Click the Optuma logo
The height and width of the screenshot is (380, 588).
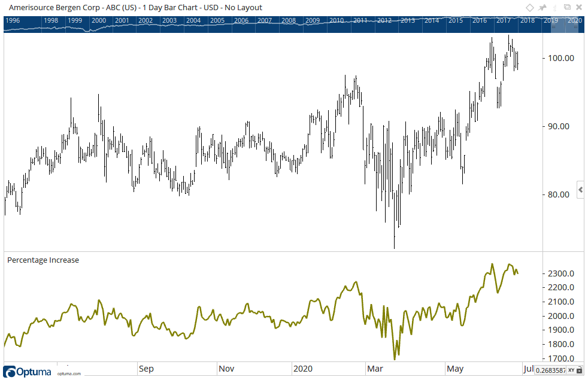click(27, 372)
